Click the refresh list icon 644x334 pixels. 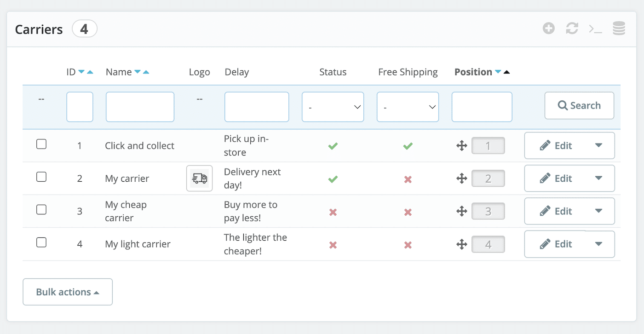[572, 28]
